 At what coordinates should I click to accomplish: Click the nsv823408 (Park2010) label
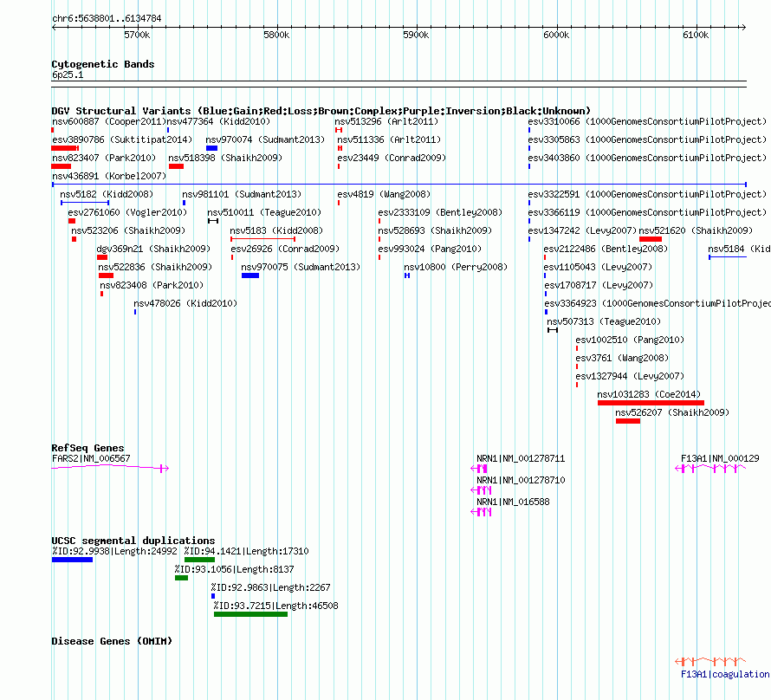pos(152,285)
